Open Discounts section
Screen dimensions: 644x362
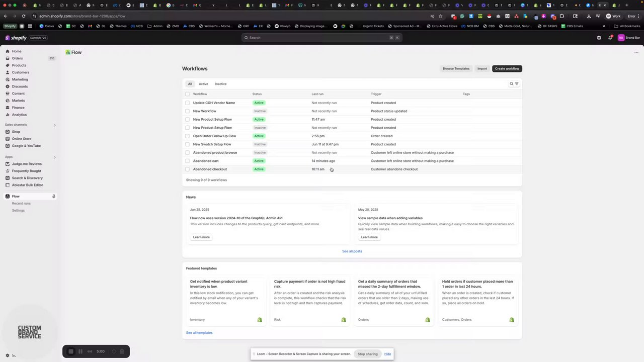pyautogui.click(x=20, y=86)
